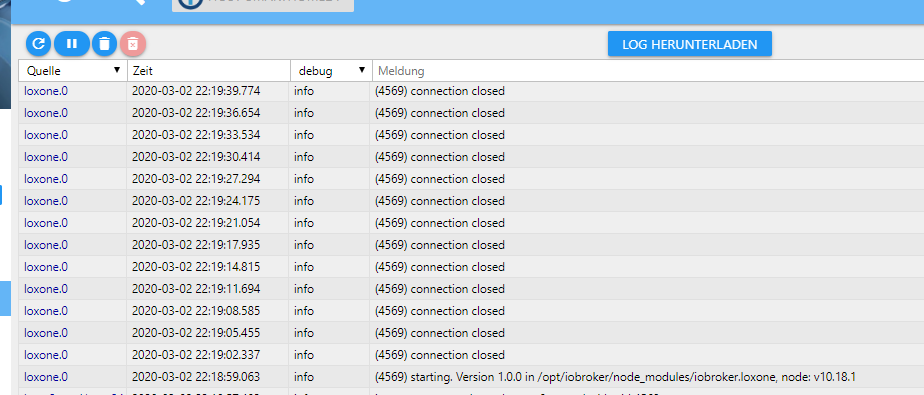This screenshot has height=395, width=924.
Task: Pause the log output
Action: (72, 44)
